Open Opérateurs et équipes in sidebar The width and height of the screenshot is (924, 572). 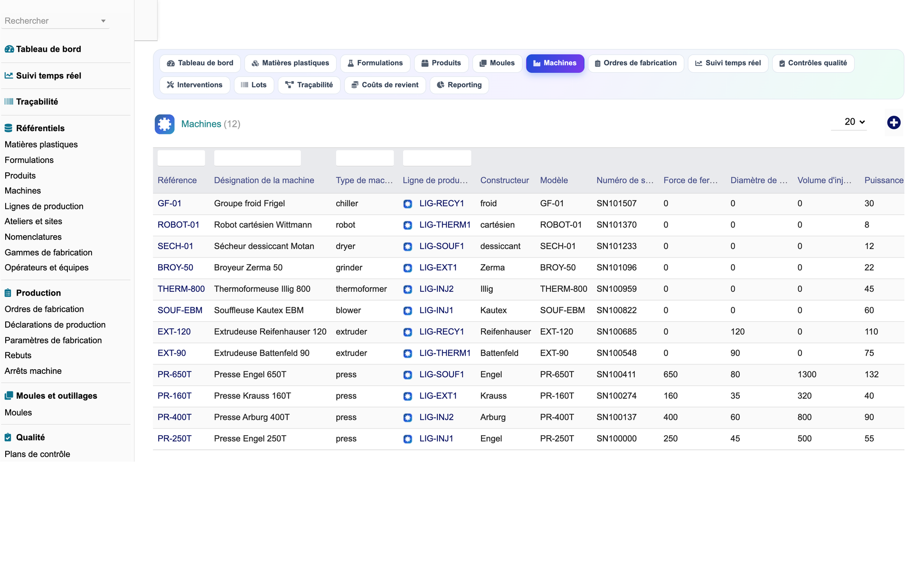coord(47,268)
